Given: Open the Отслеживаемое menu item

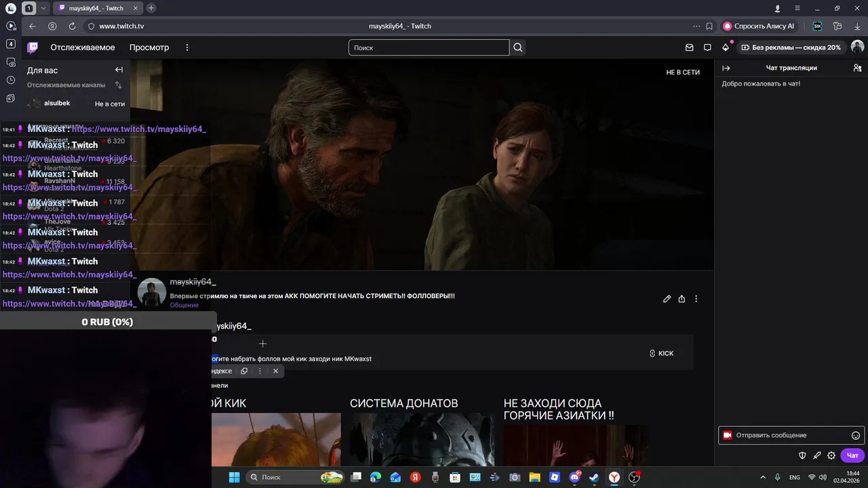Looking at the screenshot, I should (x=83, y=47).
